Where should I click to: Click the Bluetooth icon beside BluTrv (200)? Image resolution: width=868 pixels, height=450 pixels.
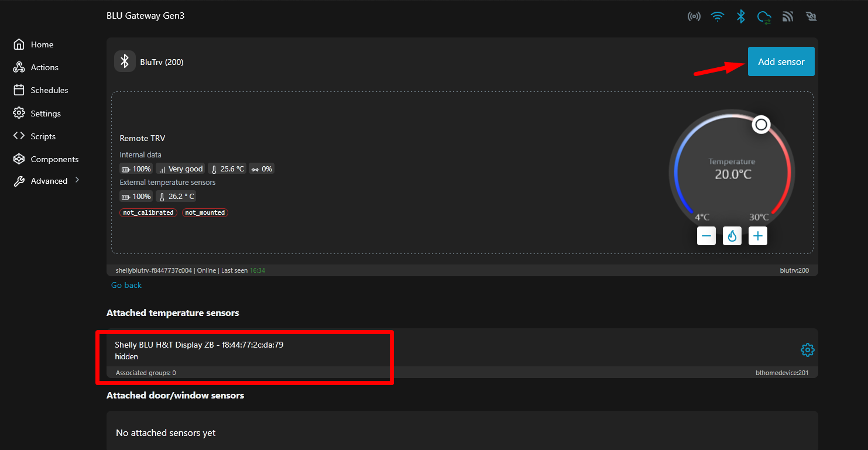[125, 61]
